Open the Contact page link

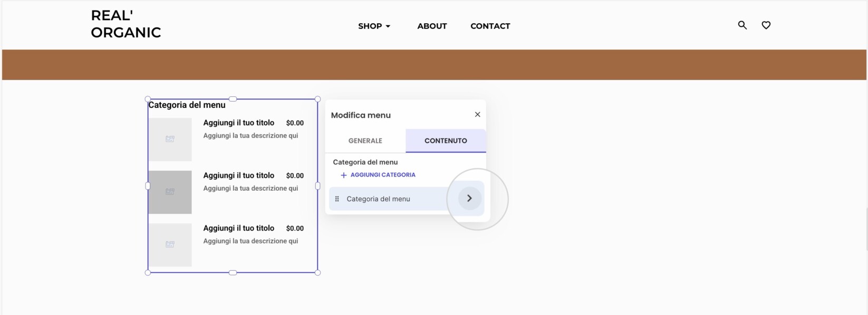tap(490, 26)
